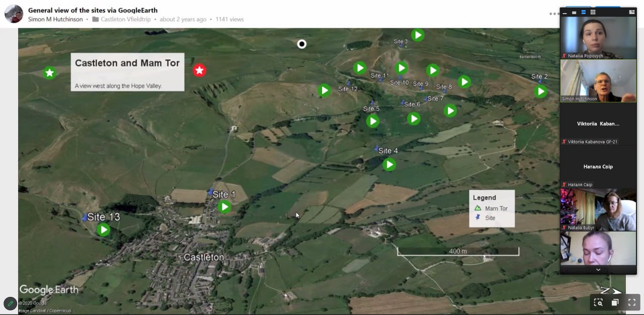The image size is (644, 315).
Task: Select Simon Hutchinson's video thumbnail
Action: click(598, 81)
